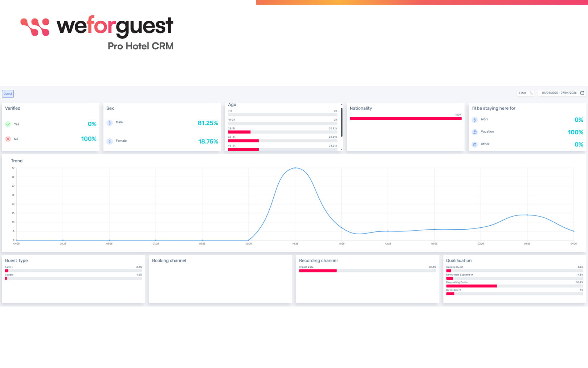
Task: Click the Guest Type card title
Action: click(x=16, y=260)
